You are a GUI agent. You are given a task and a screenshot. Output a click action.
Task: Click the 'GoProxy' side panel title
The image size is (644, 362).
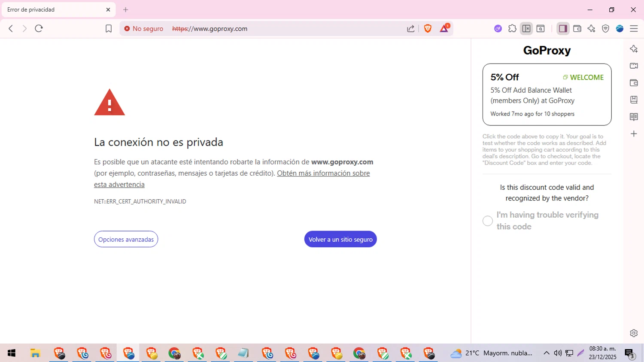tap(547, 50)
